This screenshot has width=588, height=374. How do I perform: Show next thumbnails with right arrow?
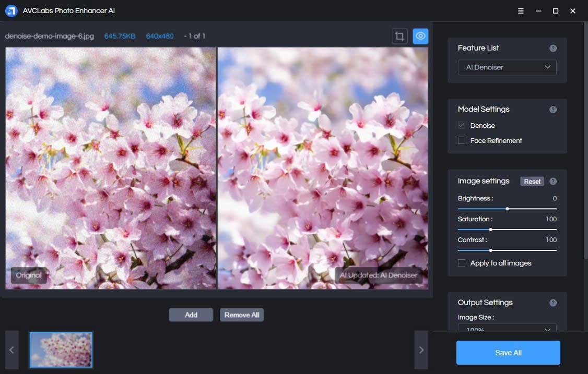tap(421, 350)
